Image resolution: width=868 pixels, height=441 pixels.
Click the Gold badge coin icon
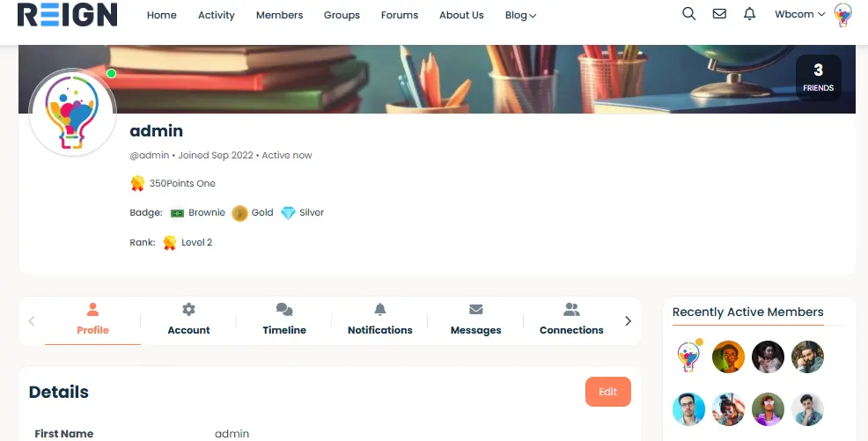point(239,213)
